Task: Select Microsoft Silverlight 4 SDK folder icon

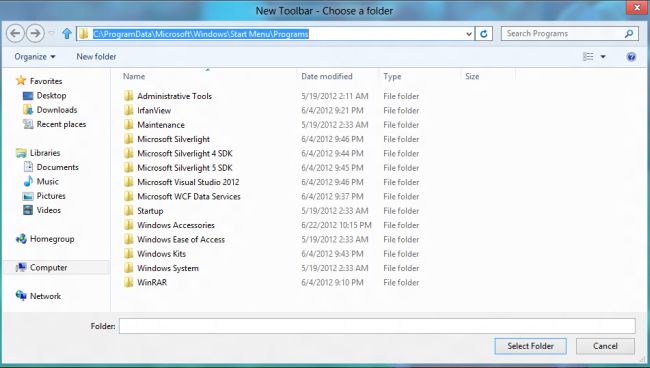Action: click(x=129, y=153)
